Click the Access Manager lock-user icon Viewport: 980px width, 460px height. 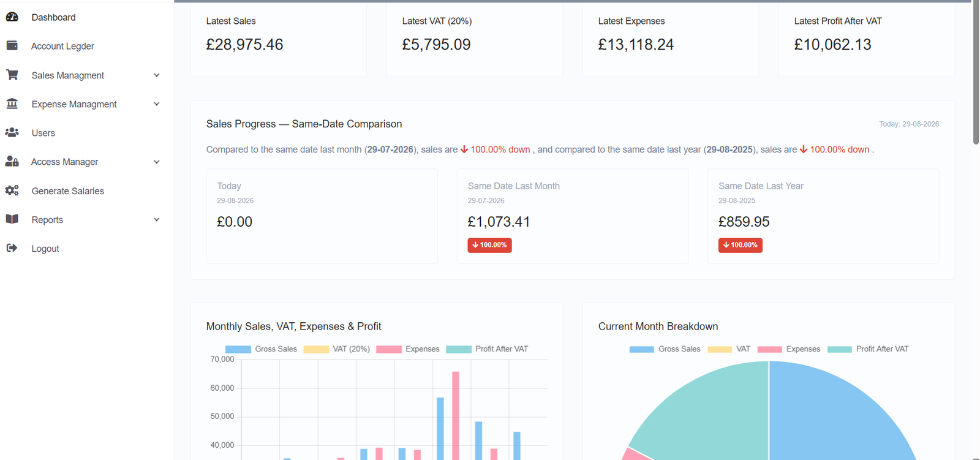(12, 161)
